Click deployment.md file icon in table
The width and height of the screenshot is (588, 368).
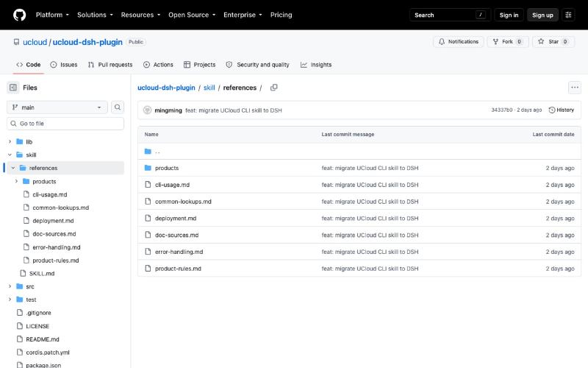pyautogui.click(x=148, y=218)
